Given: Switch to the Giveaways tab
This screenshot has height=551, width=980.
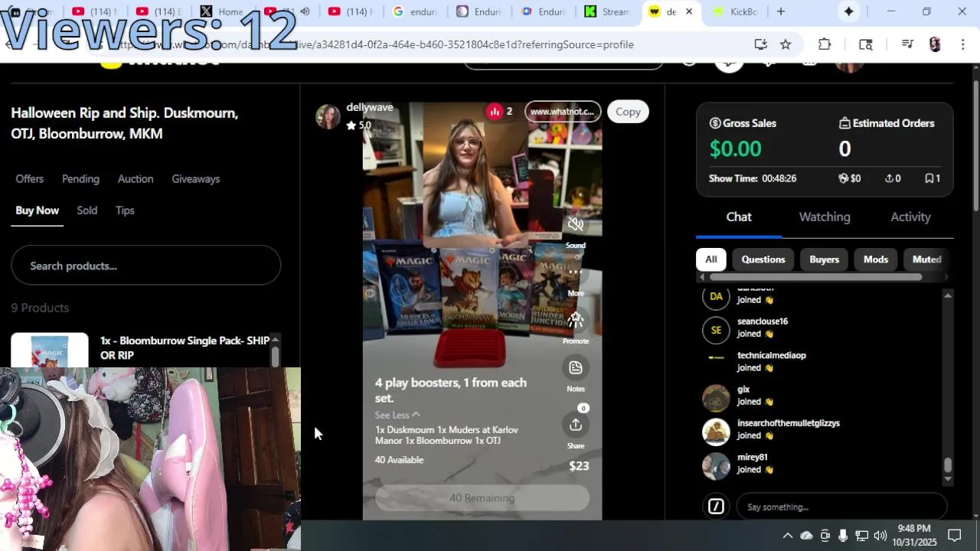Looking at the screenshot, I should click(195, 178).
